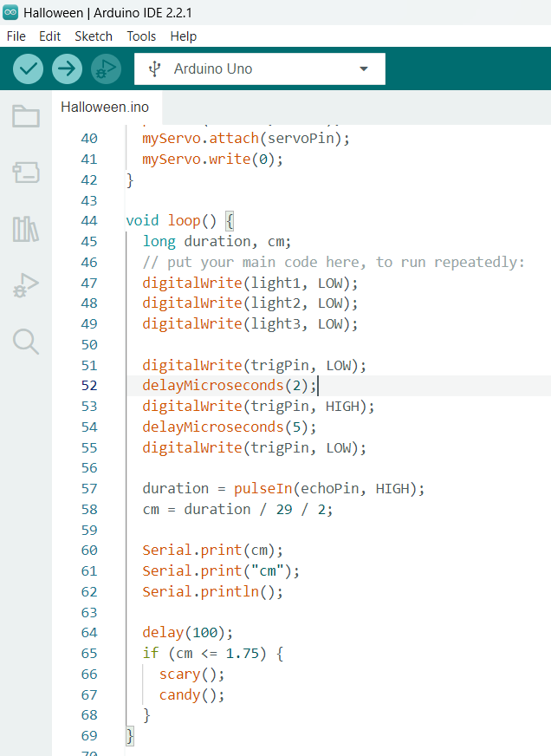Click the USB icon in board selector
551x756 pixels.
pyautogui.click(x=154, y=69)
